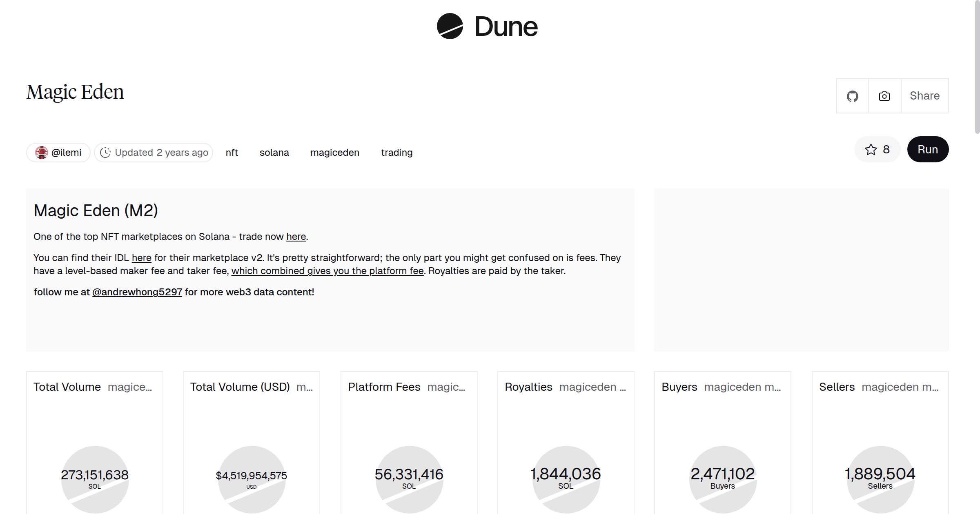This screenshot has width=980, height=514.
Task: Select the magiceden tag
Action: [334, 153]
